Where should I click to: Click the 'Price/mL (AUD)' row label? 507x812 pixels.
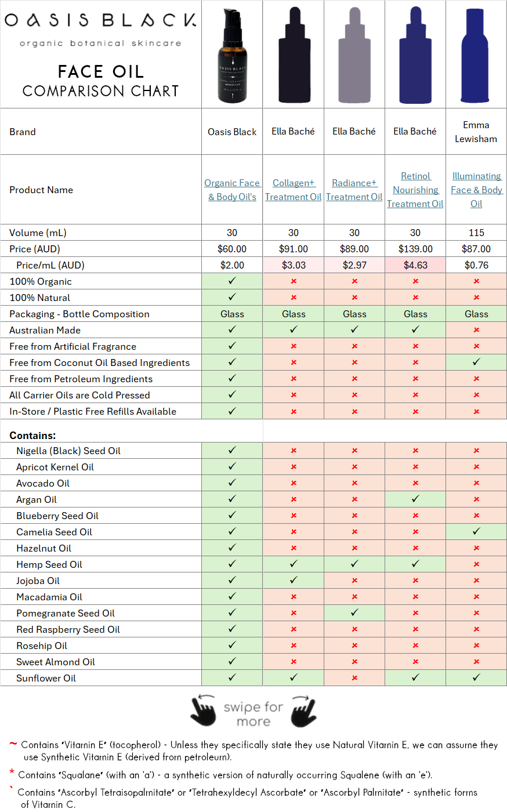coord(50,265)
